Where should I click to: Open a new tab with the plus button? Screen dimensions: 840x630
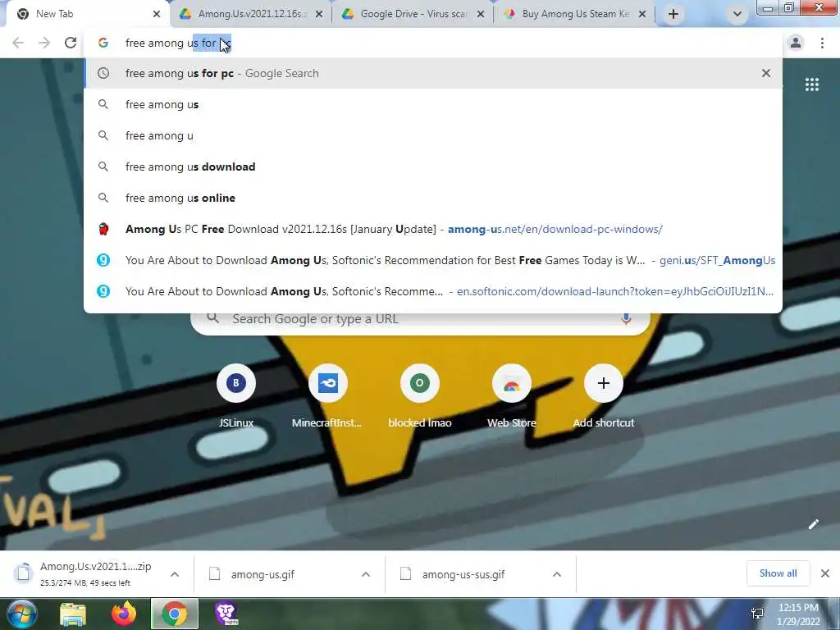673,14
